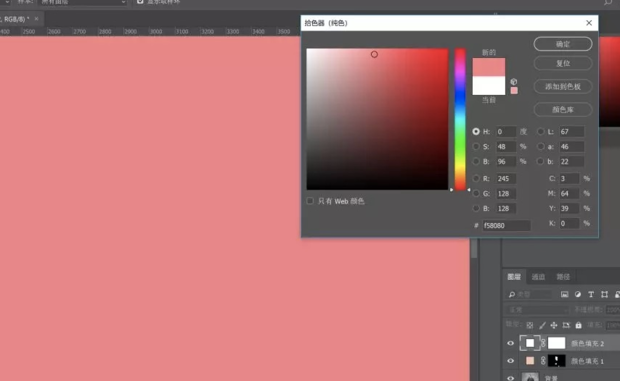Open the layer fill percentage dropdown
620x381 pixels.
(x=612, y=325)
